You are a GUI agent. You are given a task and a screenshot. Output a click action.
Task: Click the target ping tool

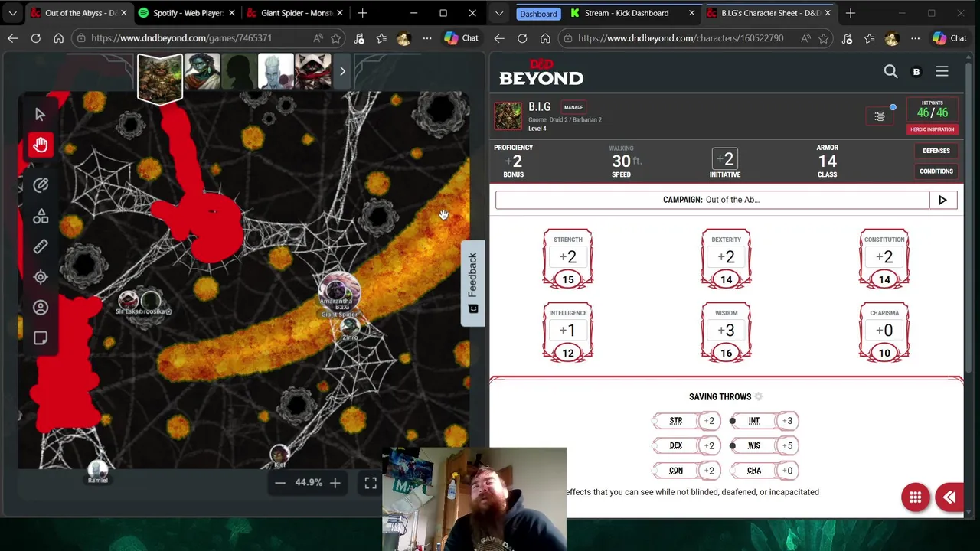click(x=41, y=277)
